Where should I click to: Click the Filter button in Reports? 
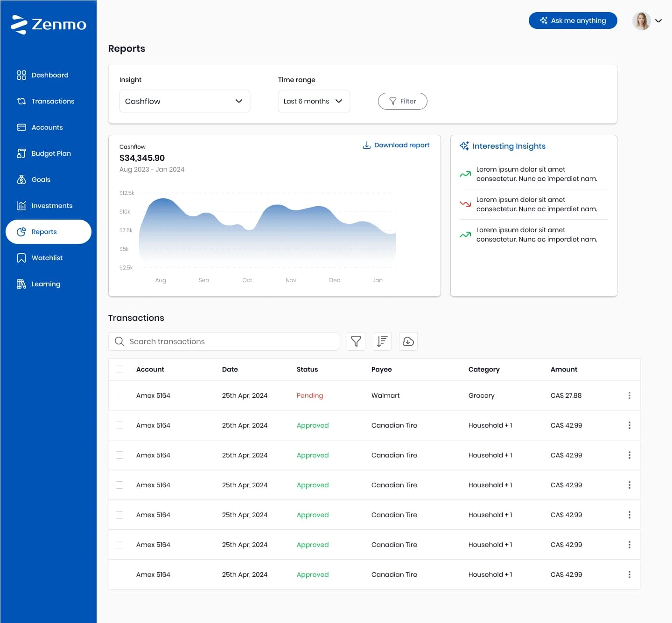(x=402, y=101)
